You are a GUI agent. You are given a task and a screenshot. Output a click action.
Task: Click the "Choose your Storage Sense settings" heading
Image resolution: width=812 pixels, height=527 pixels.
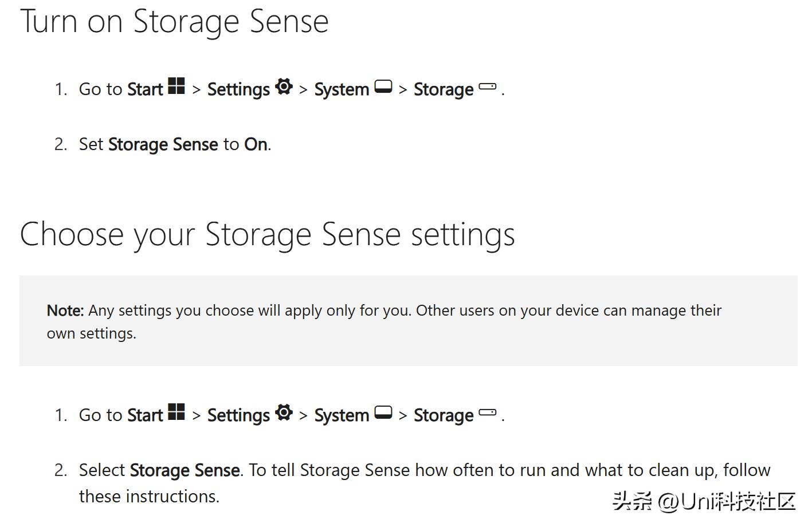tap(267, 234)
